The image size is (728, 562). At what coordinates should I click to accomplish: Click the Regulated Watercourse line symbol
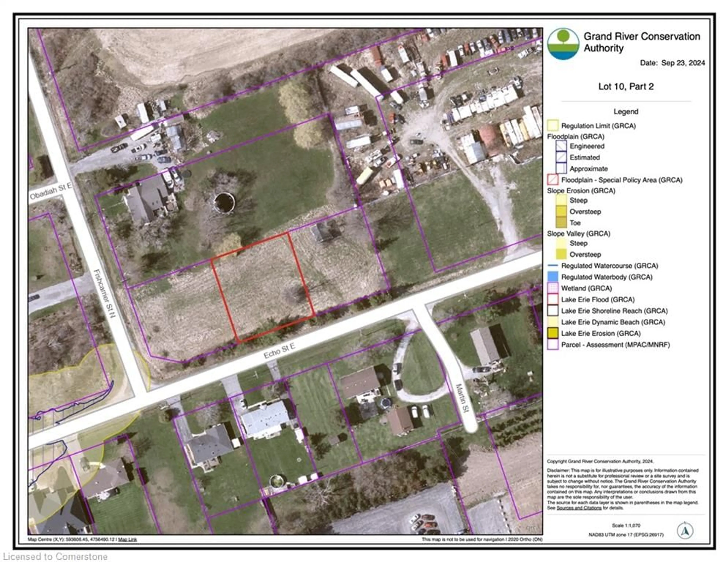pyautogui.click(x=553, y=266)
